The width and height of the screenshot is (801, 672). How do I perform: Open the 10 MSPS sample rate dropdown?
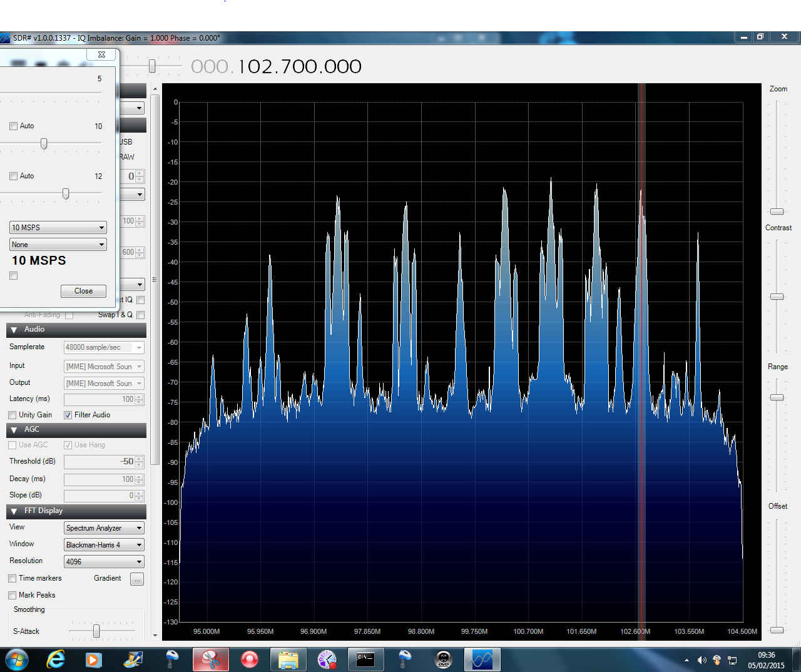pos(58,227)
